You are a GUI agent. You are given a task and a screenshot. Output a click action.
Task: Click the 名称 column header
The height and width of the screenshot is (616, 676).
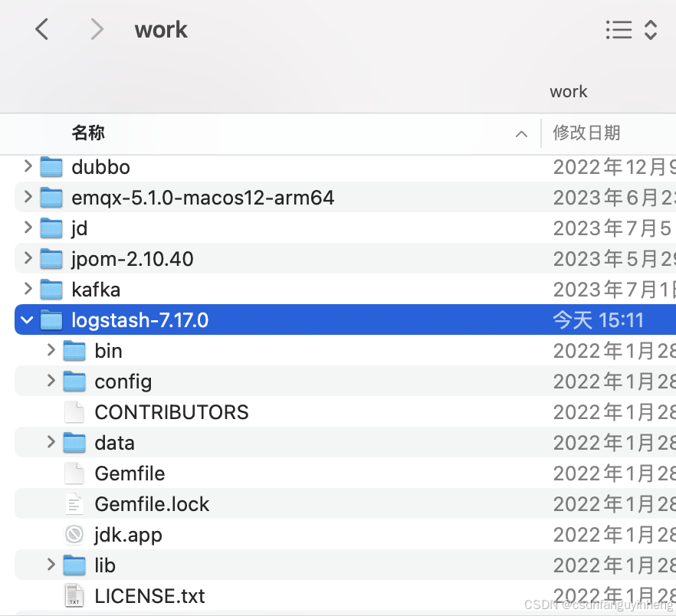[88, 133]
